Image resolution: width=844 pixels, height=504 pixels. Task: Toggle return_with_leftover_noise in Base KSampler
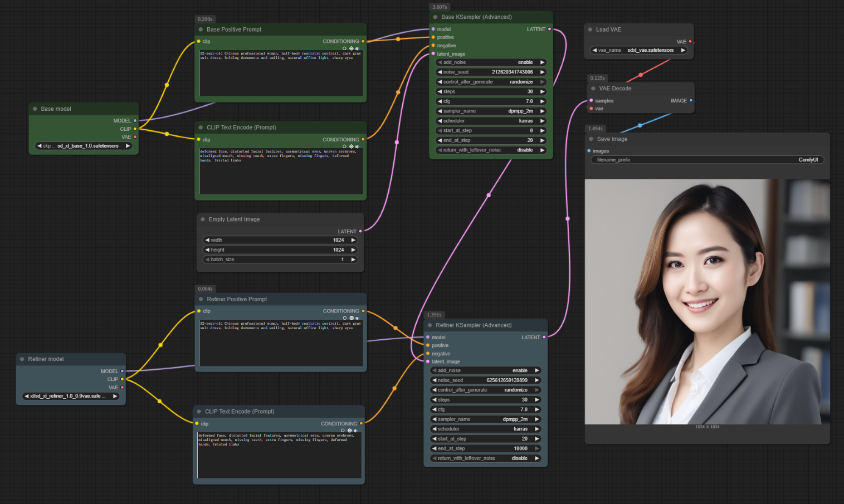click(490, 150)
